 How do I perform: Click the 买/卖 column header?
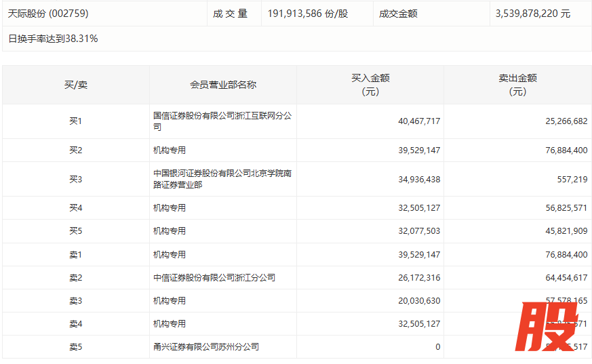(76, 85)
